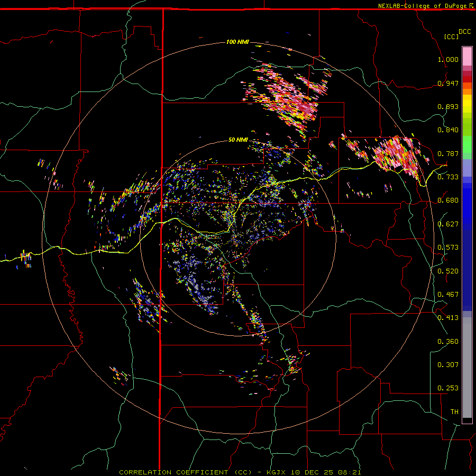This screenshot has height=476, width=476.
Task: Click the 100 NMI range ring label
Action: tap(237, 42)
